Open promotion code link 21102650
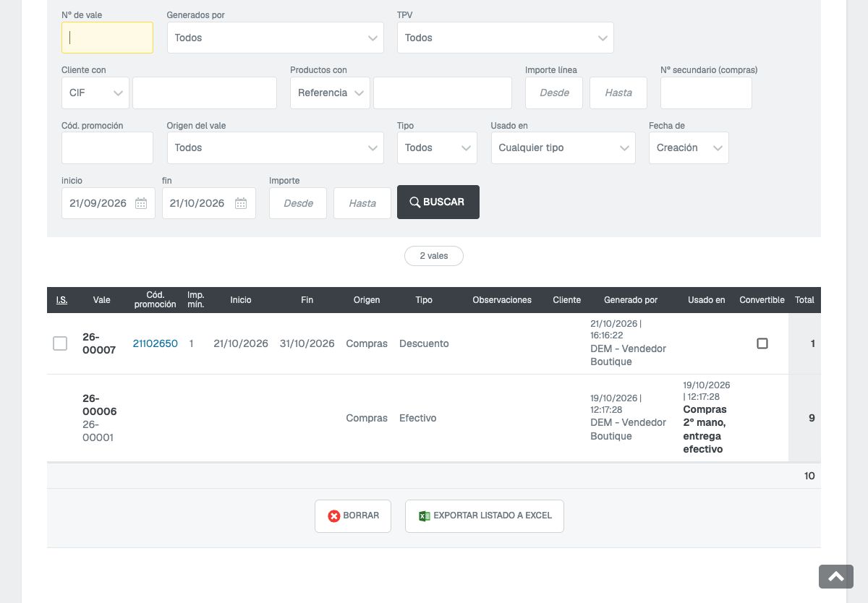The image size is (868, 603). coord(156,343)
